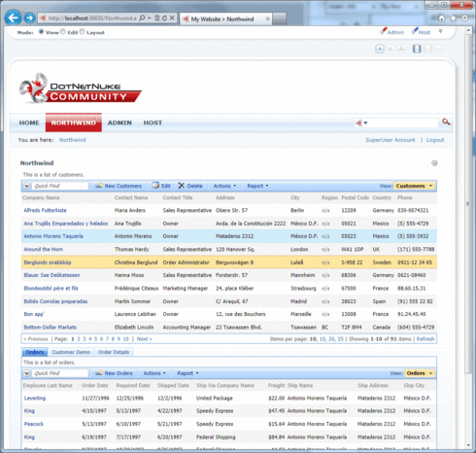Switch to the Customer Demo tab

coord(71,352)
